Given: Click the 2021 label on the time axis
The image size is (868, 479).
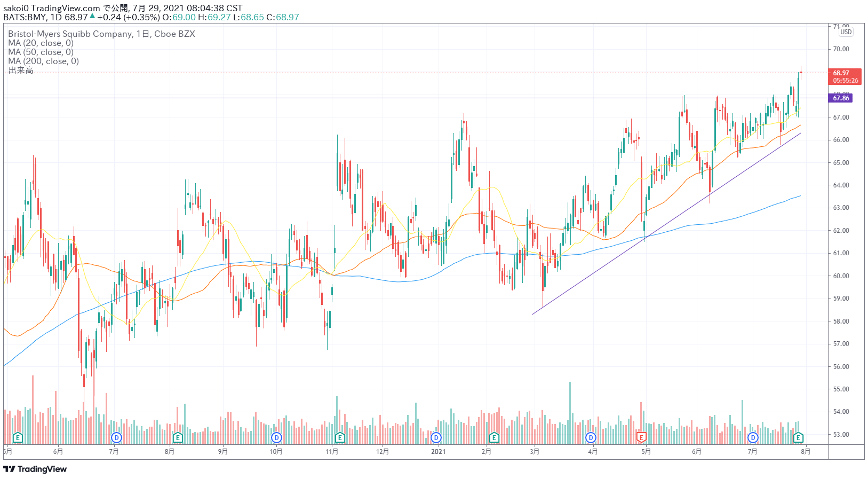Looking at the screenshot, I should tap(438, 452).
